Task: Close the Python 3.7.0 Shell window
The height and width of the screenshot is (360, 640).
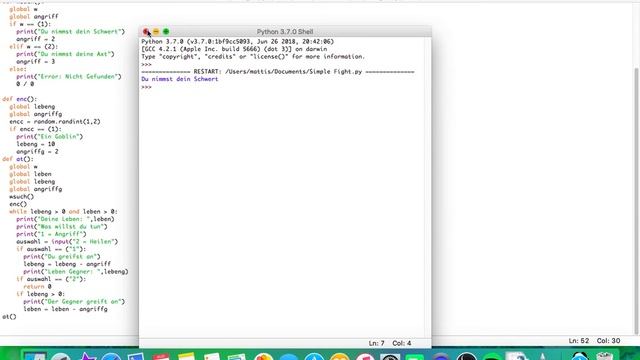Action: [146, 31]
